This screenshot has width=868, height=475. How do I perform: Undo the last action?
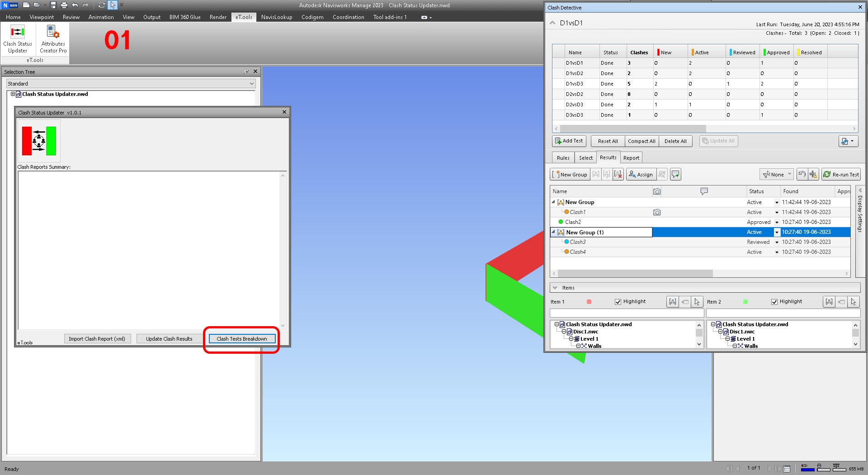tap(75, 5)
